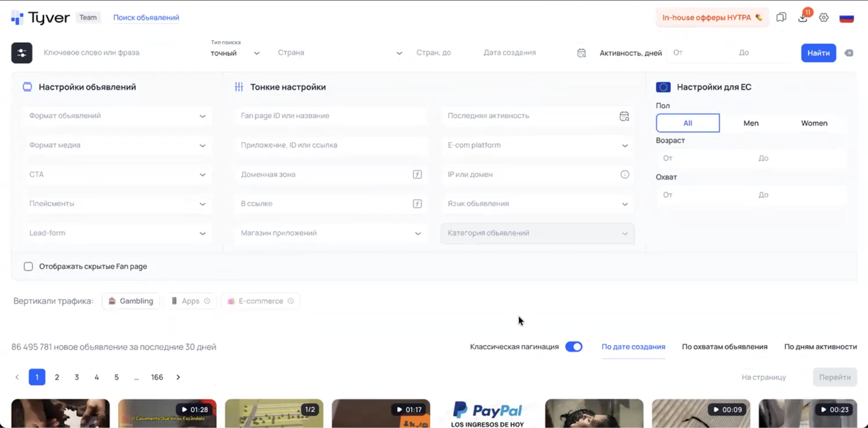868x428 pixels.
Task: Open the settings gear icon
Action: (824, 17)
